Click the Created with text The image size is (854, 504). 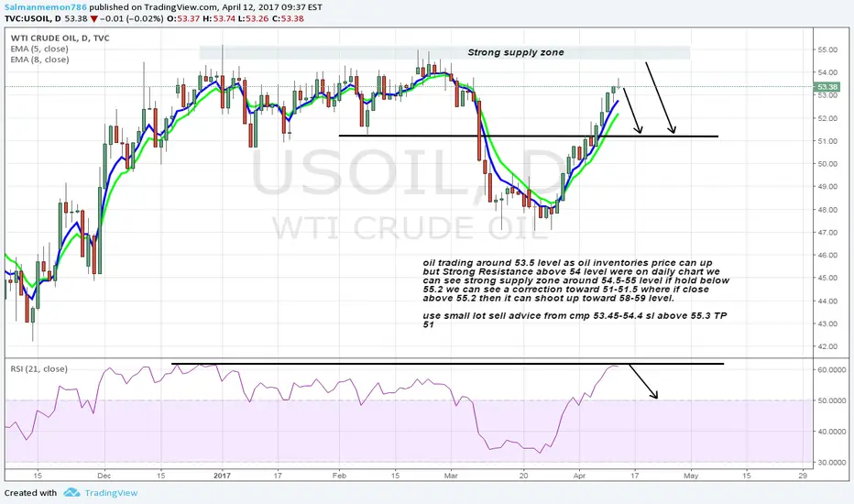pyautogui.click(x=30, y=493)
